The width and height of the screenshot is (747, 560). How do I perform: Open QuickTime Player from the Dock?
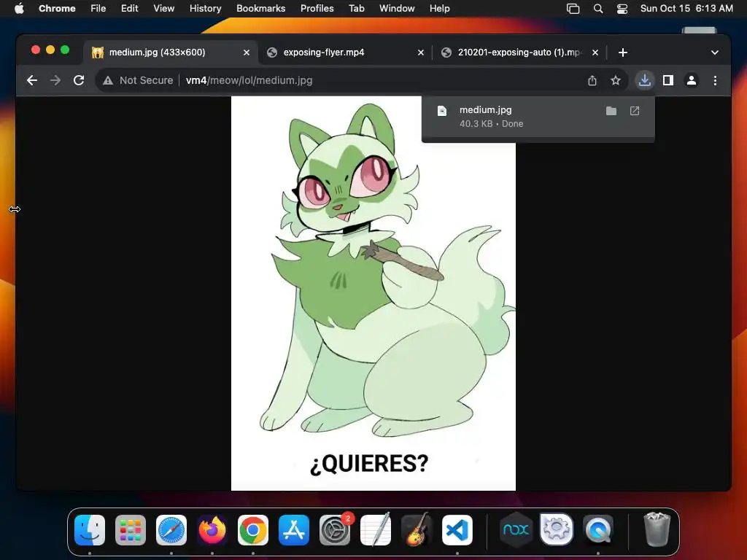point(598,530)
